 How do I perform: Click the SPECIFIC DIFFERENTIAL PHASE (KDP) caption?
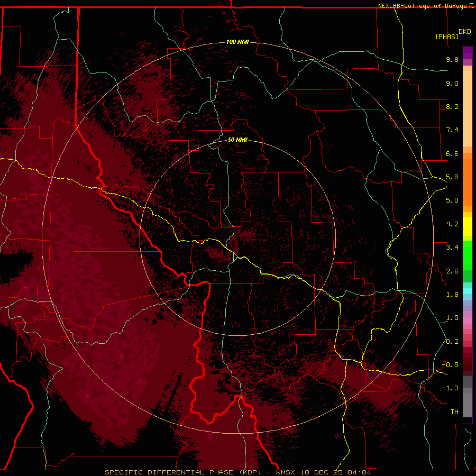184,472
